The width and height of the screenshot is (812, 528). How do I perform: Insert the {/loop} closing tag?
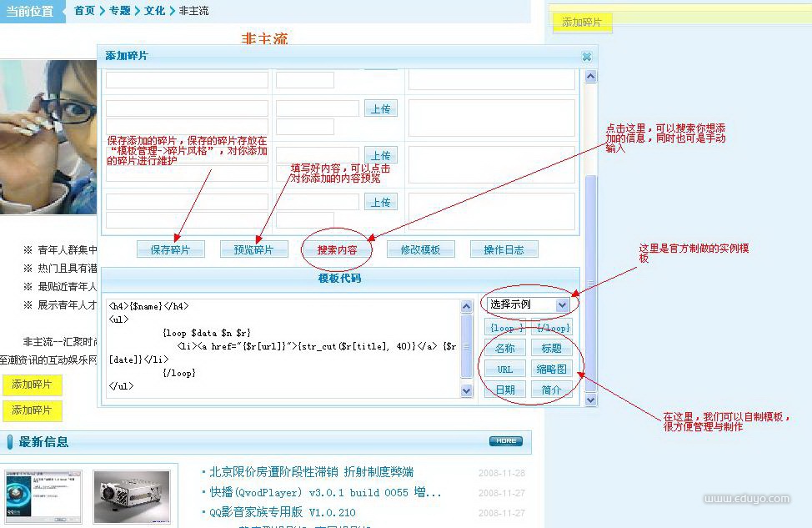coord(552,328)
